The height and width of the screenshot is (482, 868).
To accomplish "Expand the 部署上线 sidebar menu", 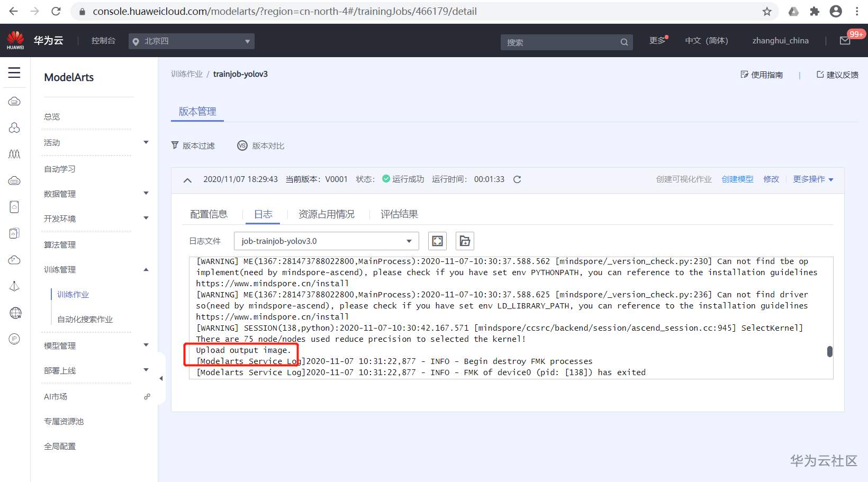I will 146,370.
